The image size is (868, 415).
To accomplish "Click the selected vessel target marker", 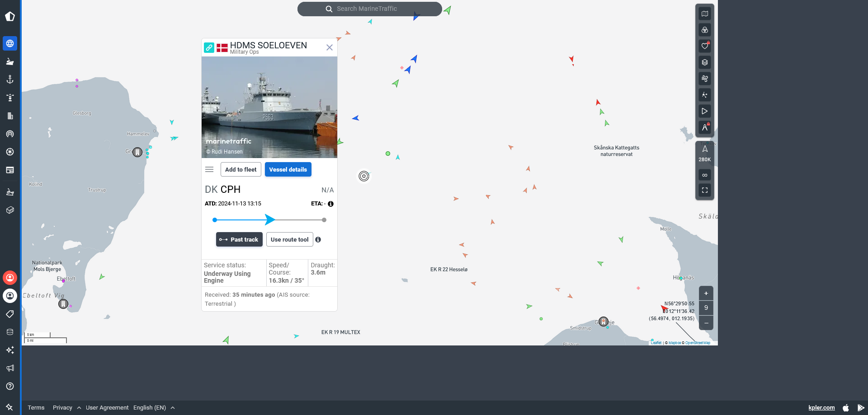I will 364,176.
